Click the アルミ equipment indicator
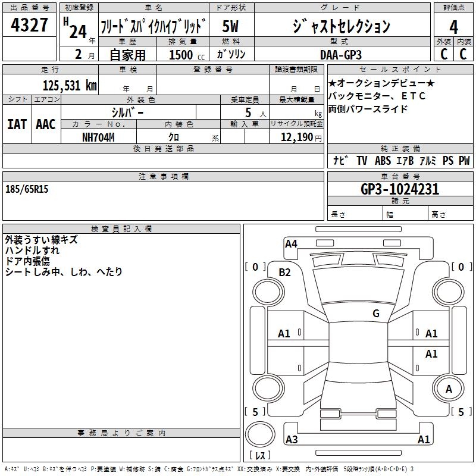Viewport: 476px width, 476px height. click(x=427, y=161)
